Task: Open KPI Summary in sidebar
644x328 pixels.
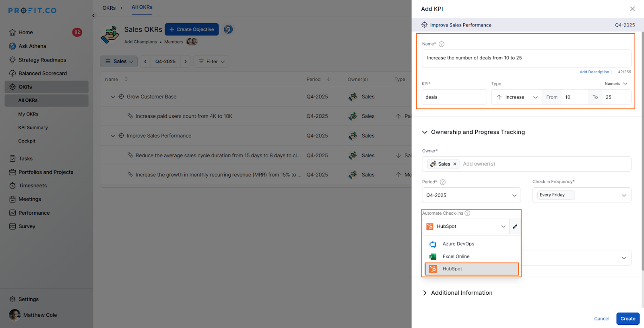Action: 33,128
